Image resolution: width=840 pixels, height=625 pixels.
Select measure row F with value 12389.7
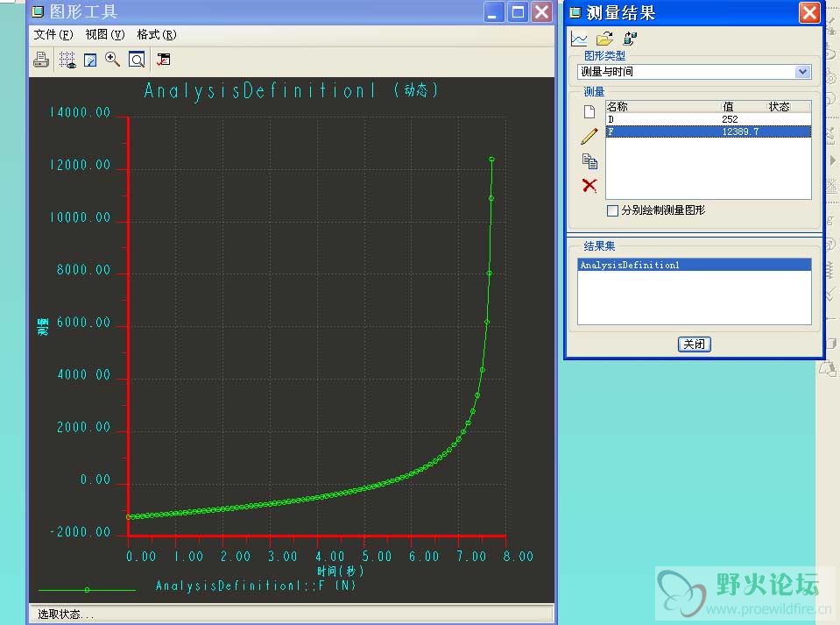click(709, 131)
